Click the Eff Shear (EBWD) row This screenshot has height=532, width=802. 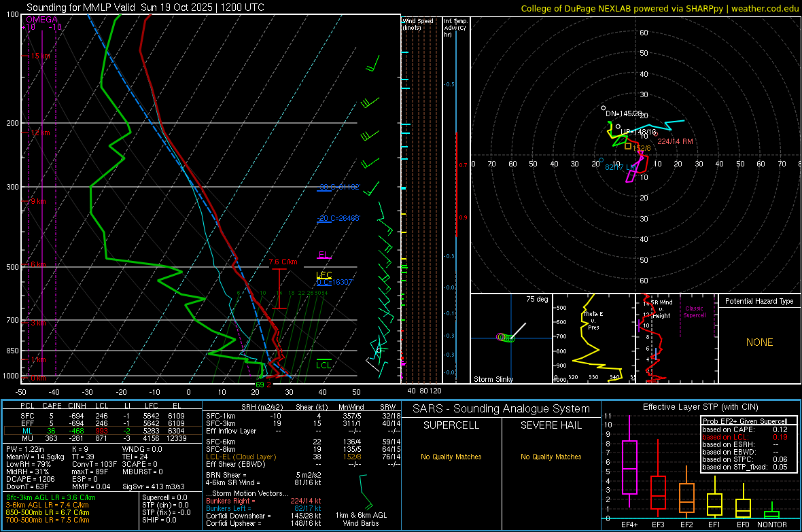coord(303,465)
